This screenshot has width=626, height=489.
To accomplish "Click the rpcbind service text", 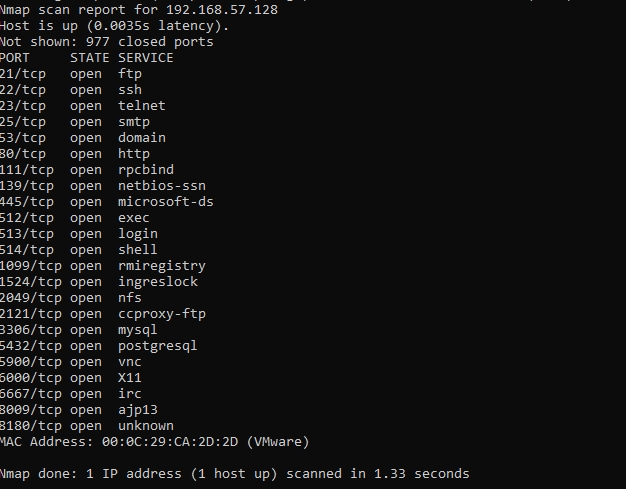I will 146,170.
